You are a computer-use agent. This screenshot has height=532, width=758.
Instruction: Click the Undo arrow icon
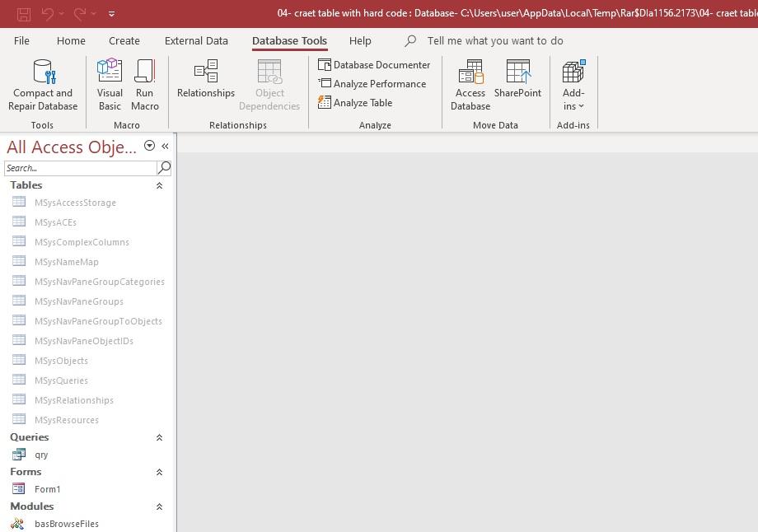point(48,14)
